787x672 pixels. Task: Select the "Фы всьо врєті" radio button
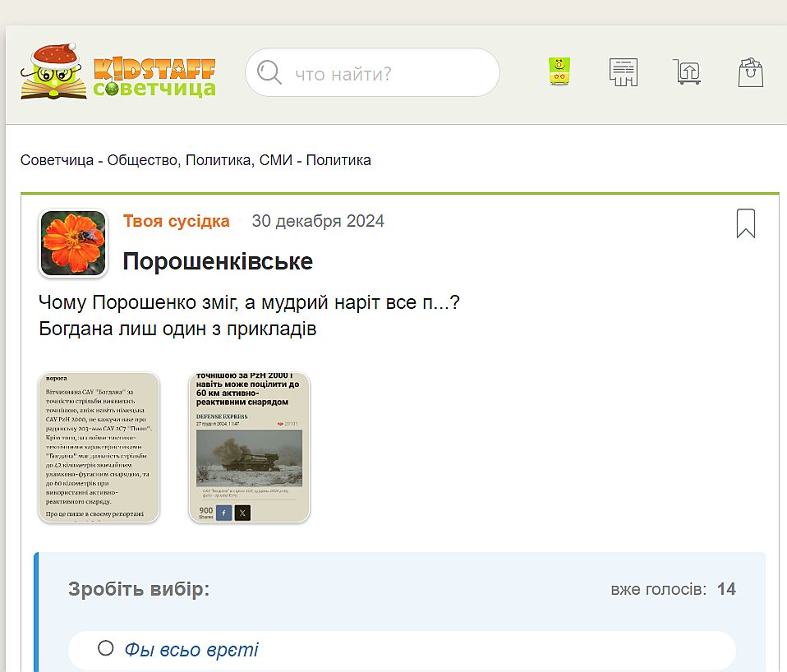[105, 649]
